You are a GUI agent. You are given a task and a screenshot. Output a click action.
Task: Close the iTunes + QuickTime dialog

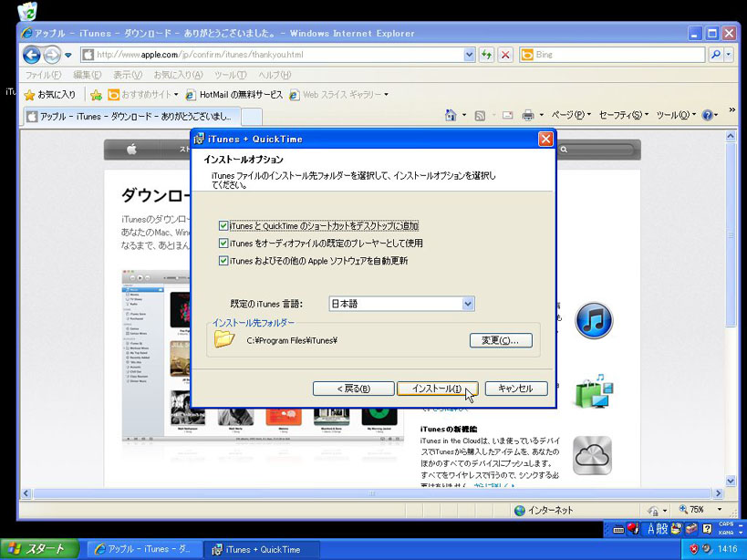[545, 139]
